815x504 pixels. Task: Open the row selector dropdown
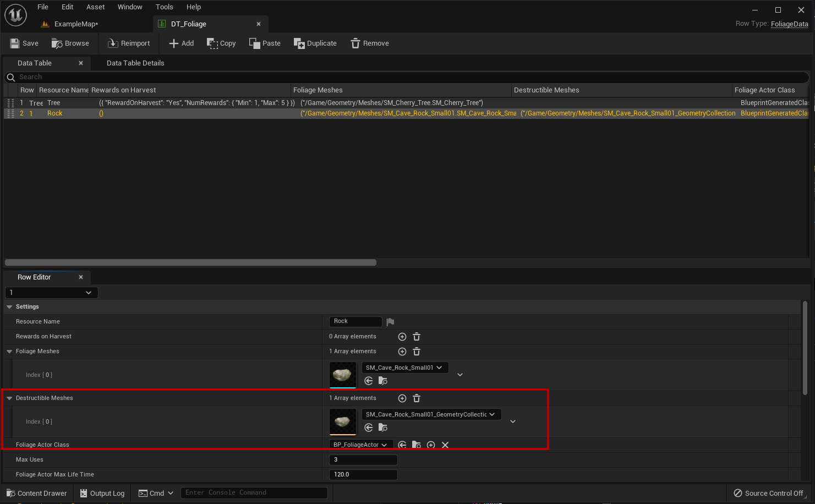pyautogui.click(x=52, y=293)
